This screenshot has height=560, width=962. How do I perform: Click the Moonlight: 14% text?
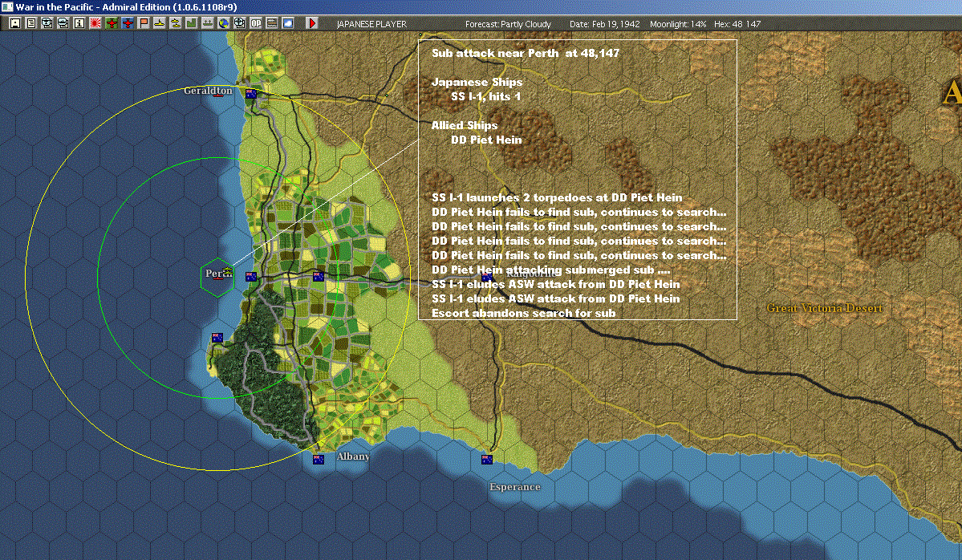pos(678,24)
